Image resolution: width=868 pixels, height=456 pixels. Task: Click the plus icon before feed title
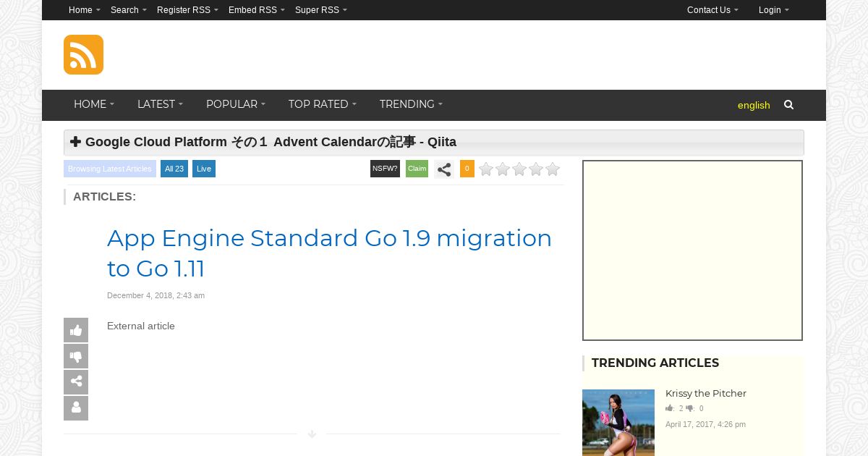[75, 142]
